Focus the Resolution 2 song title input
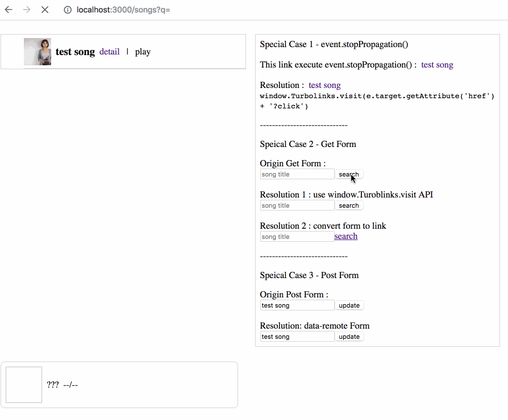The image size is (508, 420). [x=297, y=237]
